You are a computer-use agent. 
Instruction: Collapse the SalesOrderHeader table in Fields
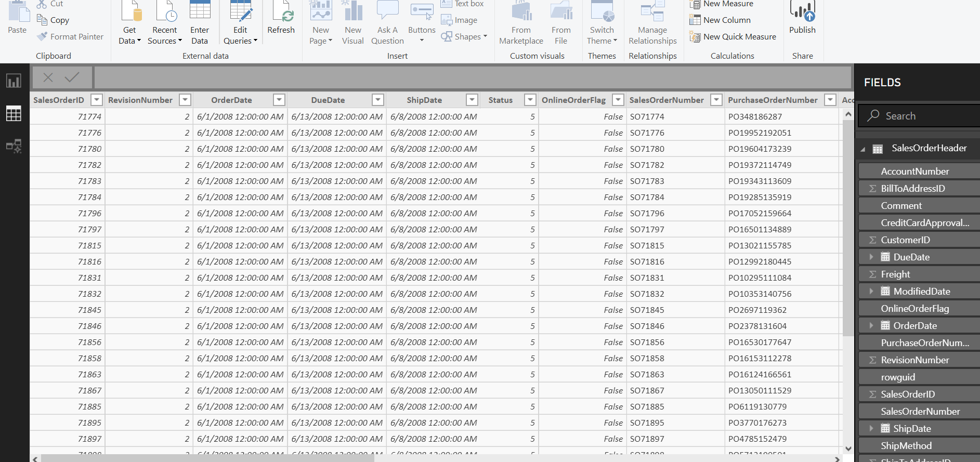point(863,149)
